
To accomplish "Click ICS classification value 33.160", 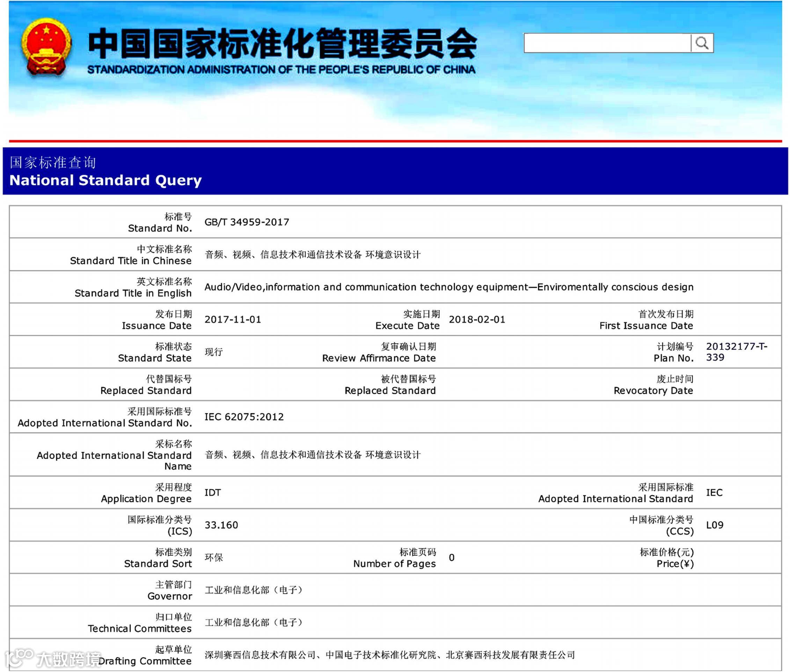I will [221, 525].
